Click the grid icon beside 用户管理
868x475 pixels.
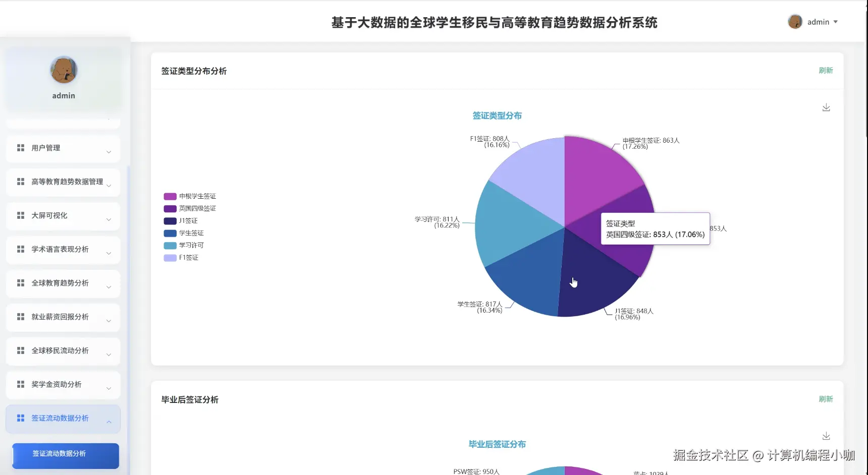click(x=21, y=148)
